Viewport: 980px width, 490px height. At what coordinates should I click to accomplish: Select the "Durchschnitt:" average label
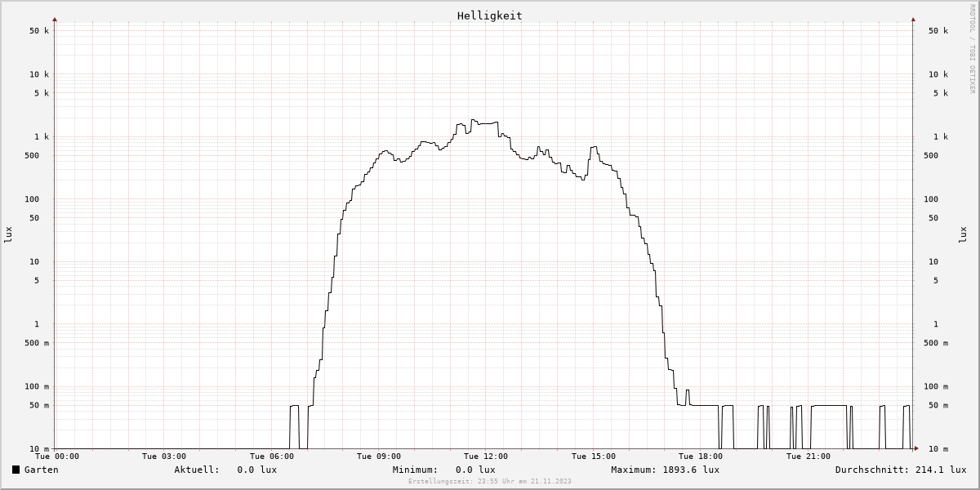point(872,470)
